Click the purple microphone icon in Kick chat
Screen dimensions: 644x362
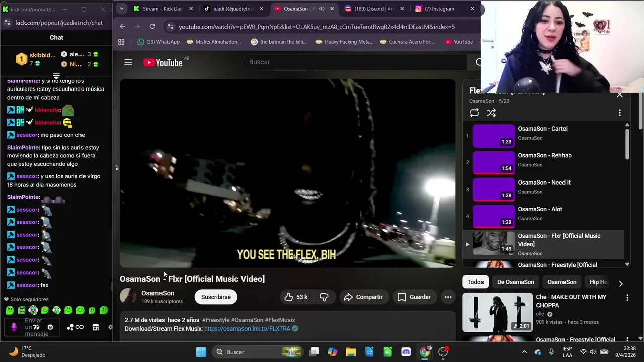click(14, 327)
